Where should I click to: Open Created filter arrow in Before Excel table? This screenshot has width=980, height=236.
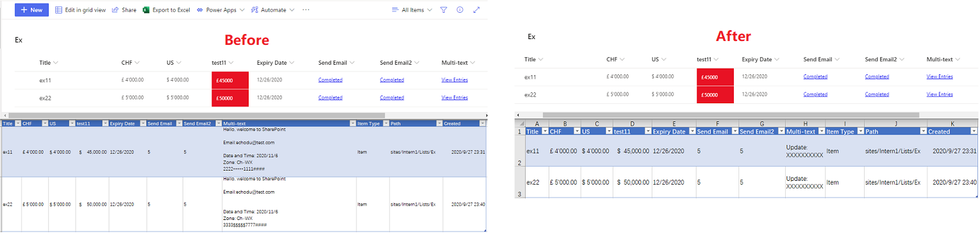(x=482, y=123)
